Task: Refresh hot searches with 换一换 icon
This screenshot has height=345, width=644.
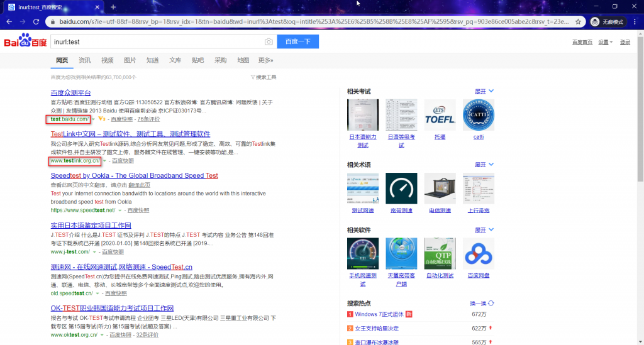Action: (491, 303)
